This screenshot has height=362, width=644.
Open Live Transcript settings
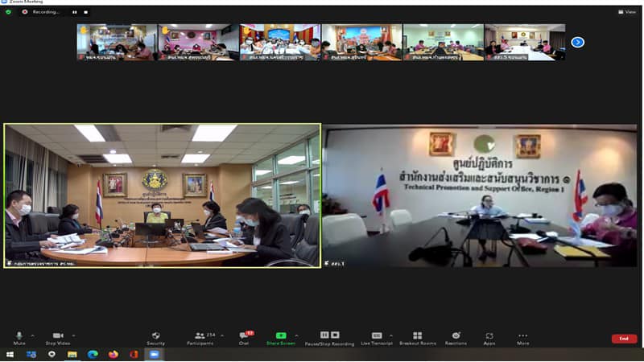click(377, 338)
